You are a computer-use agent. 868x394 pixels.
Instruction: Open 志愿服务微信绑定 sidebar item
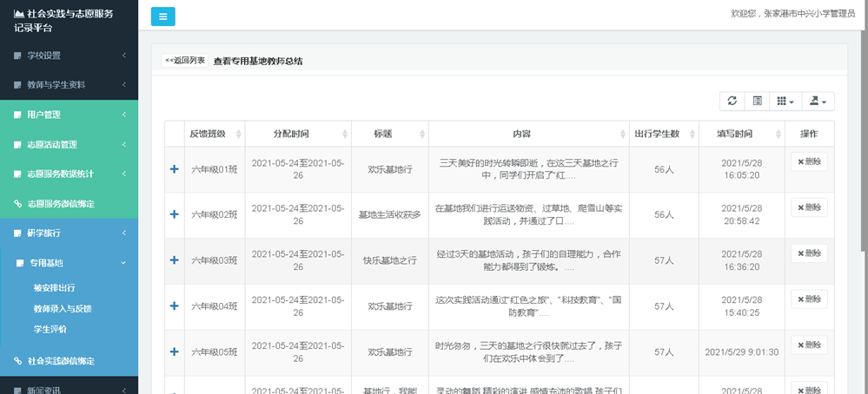[x=70, y=204]
